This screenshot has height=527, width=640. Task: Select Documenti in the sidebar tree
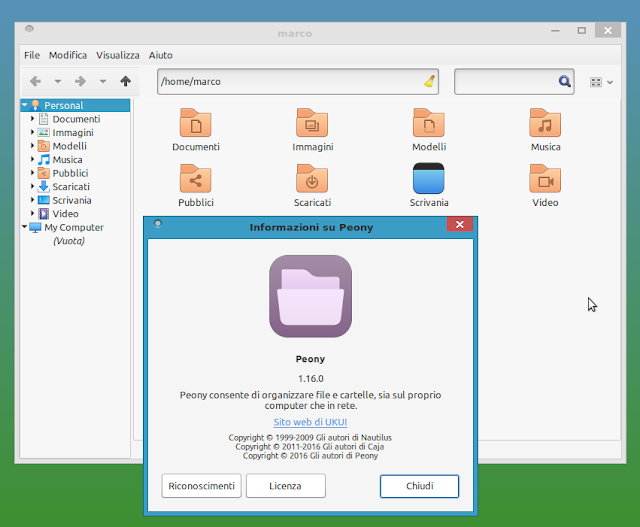click(76, 119)
